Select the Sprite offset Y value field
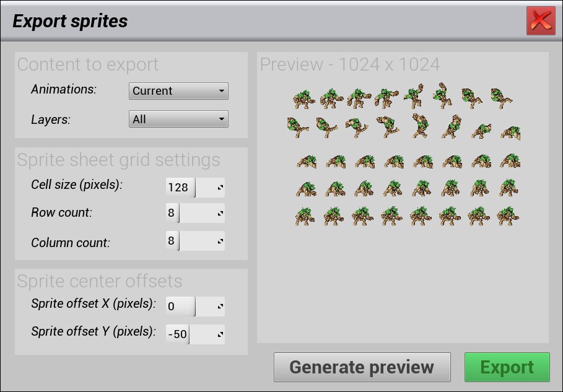 point(177,334)
